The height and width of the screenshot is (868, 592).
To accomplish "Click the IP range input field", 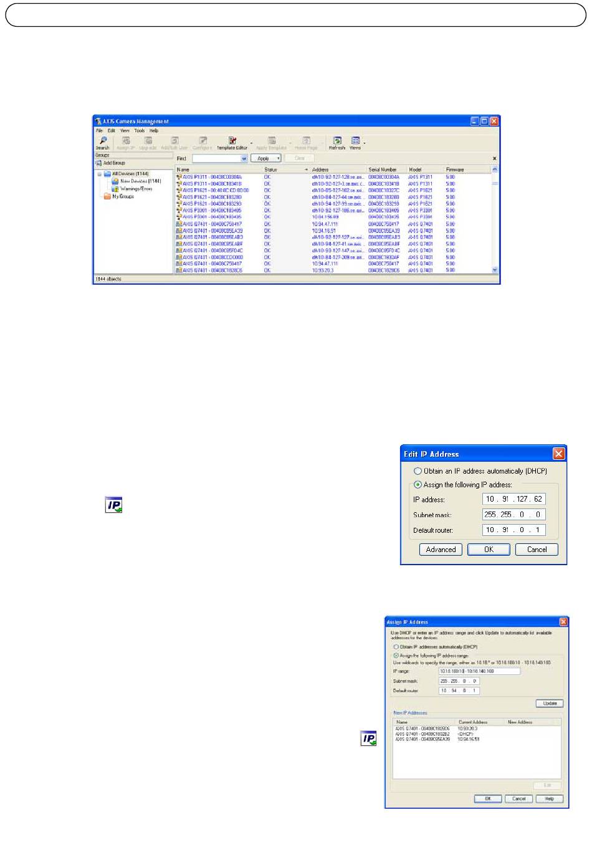I will coord(479,671).
